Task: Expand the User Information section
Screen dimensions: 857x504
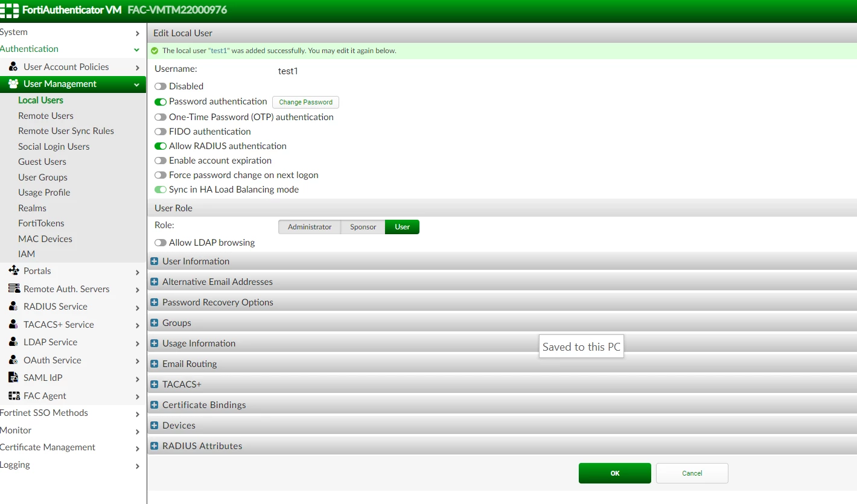Action: coord(155,261)
